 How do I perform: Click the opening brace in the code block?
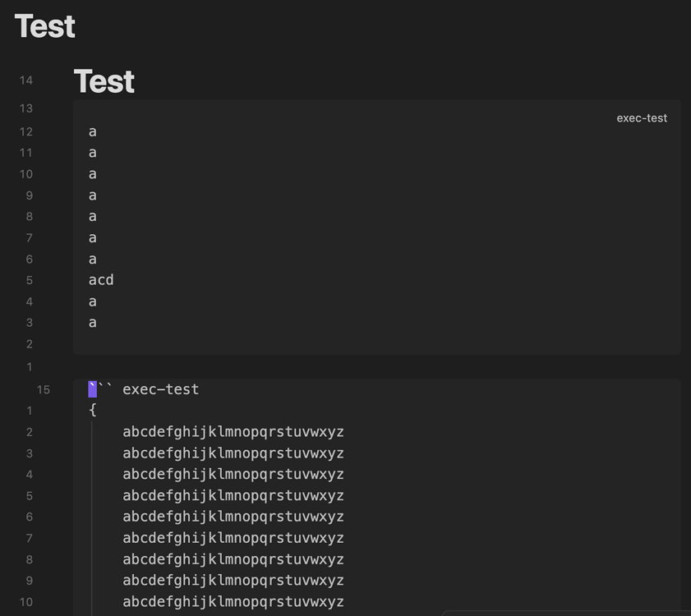pyautogui.click(x=92, y=411)
